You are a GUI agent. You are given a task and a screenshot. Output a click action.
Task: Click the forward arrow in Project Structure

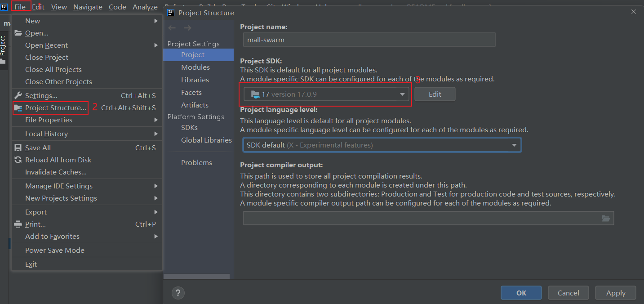188,28
